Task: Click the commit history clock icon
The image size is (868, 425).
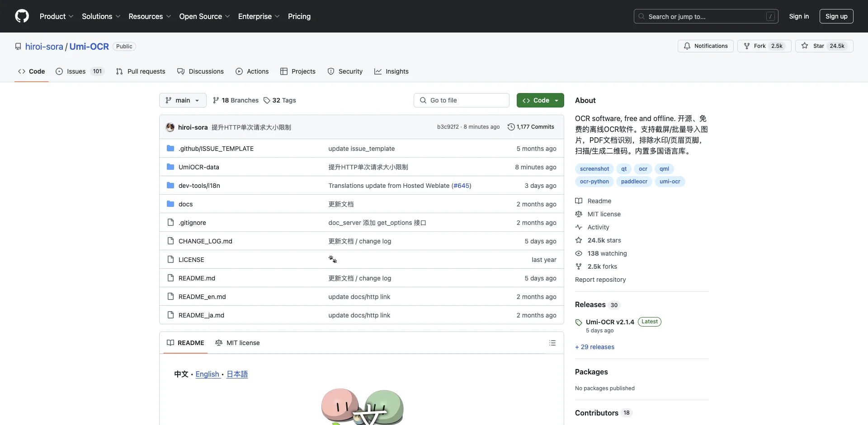Action: [511, 127]
